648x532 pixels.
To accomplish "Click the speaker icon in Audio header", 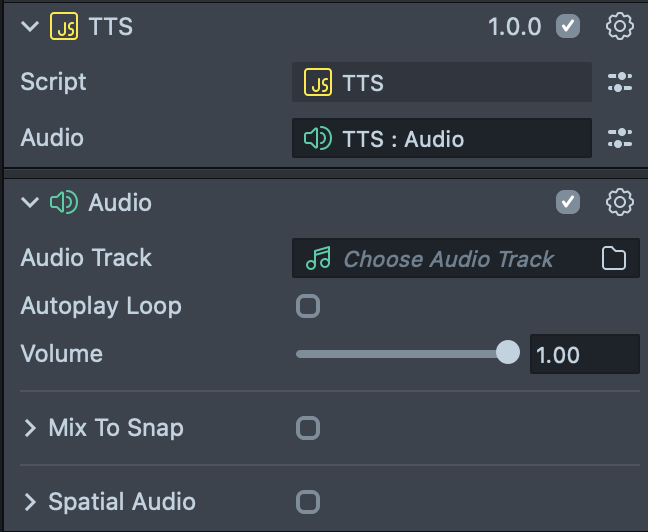I will [x=64, y=203].
